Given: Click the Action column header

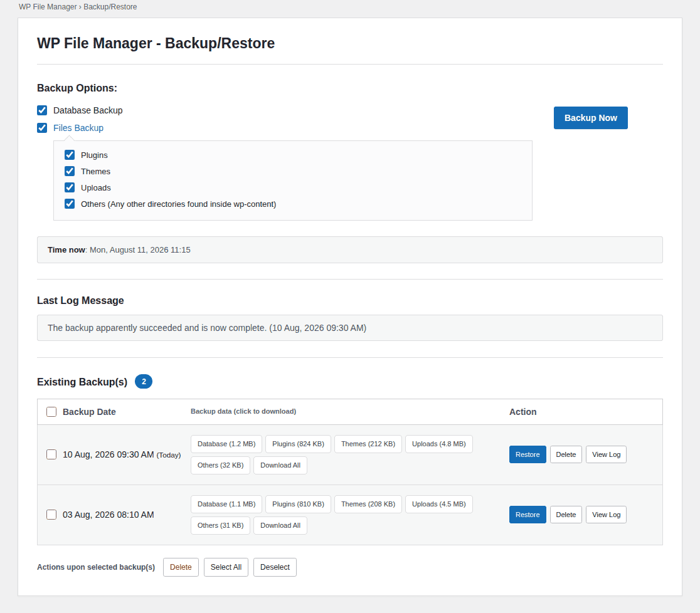Looking at the screenshot, I should point(522,412).
